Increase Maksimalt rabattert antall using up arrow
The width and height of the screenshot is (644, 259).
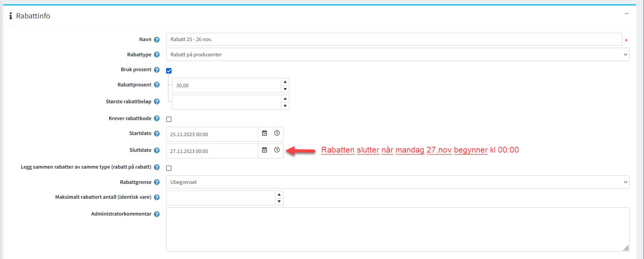coord(279,194)
